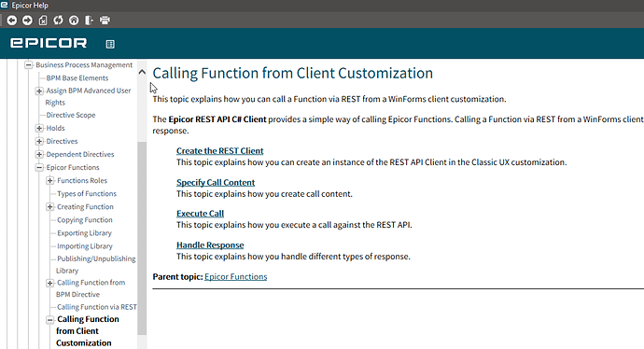
Task: Open the Execute Call topic link
Action: [200, 214]
